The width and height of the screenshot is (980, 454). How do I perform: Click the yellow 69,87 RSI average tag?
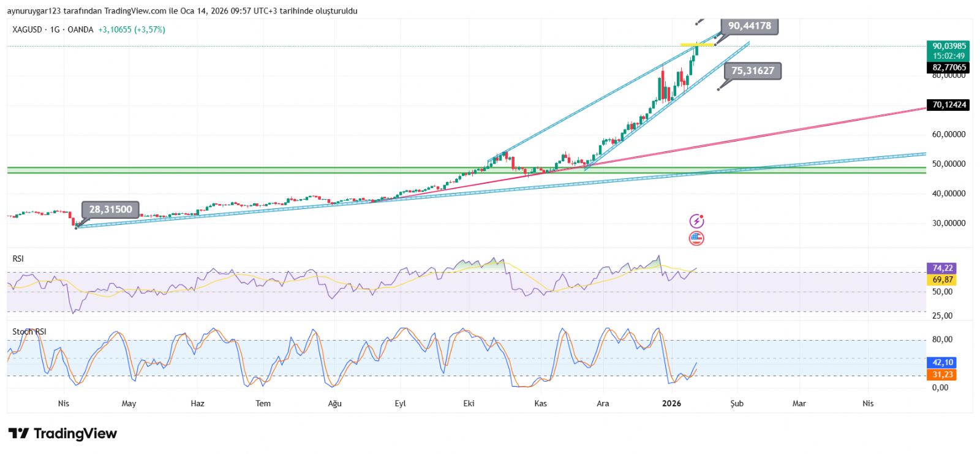pos(942,279)
